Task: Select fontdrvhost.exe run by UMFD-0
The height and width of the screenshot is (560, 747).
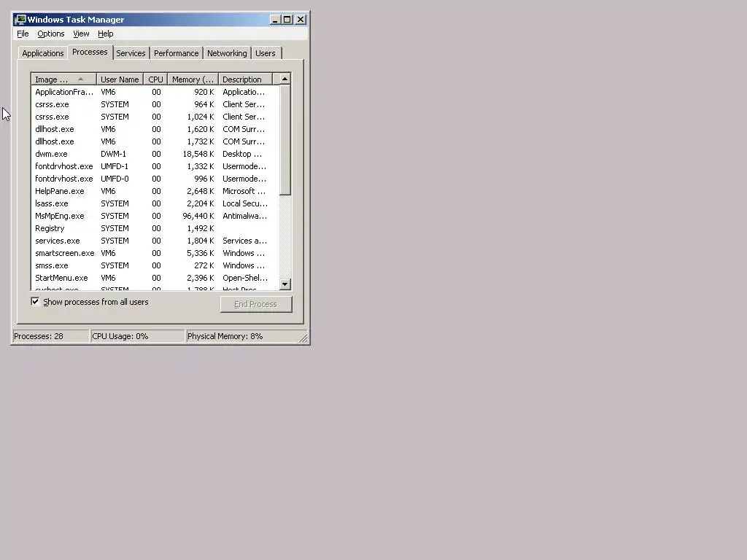Action: pos(155,179)
